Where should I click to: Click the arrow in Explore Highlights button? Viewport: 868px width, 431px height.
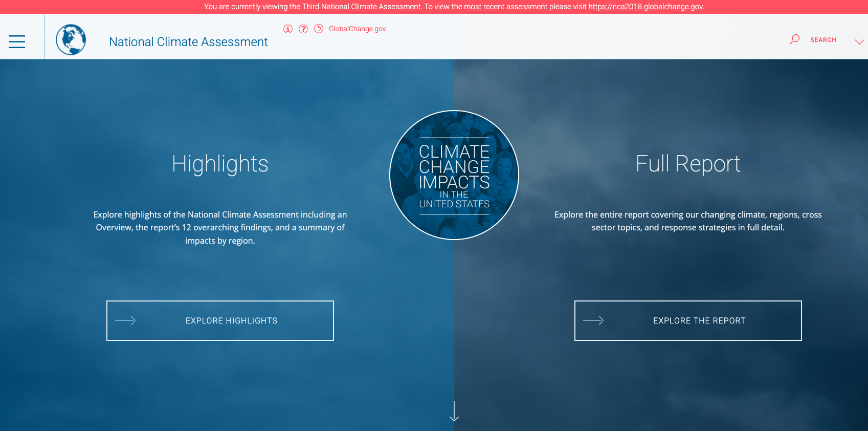coord(125,320)
